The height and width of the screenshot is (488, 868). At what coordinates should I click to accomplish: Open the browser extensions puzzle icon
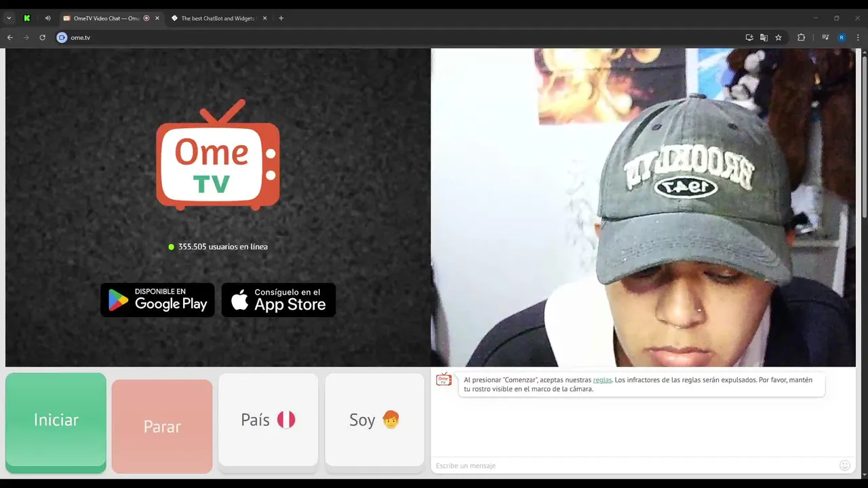801,37
